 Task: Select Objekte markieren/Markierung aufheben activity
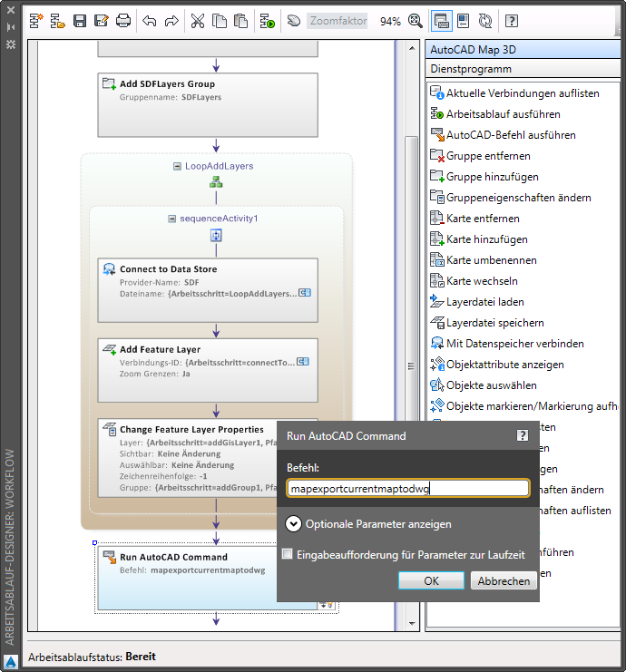point(523,406)
